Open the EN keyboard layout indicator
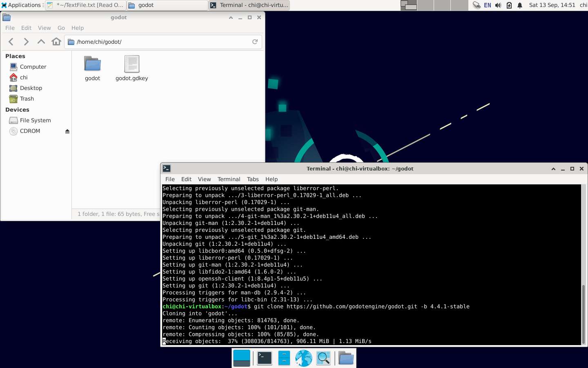The height and width of the screenshot is (368, 588). tap(488, 5)
